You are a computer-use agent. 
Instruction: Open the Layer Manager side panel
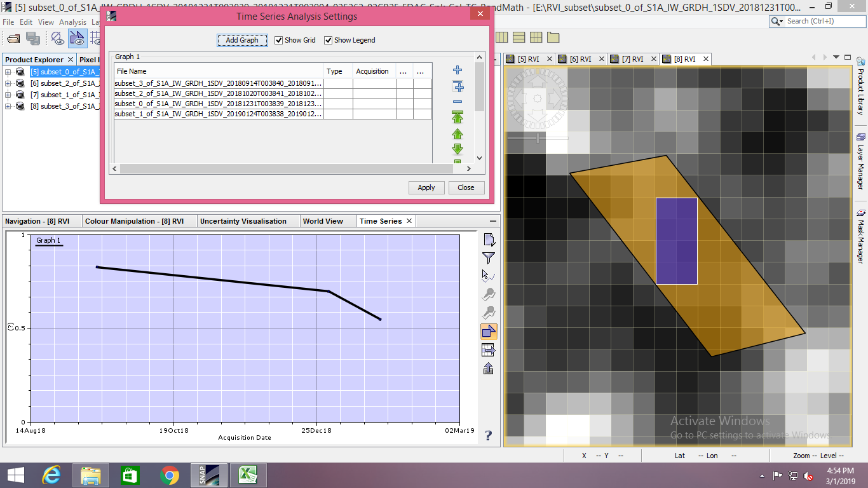[x=861, y=161]
